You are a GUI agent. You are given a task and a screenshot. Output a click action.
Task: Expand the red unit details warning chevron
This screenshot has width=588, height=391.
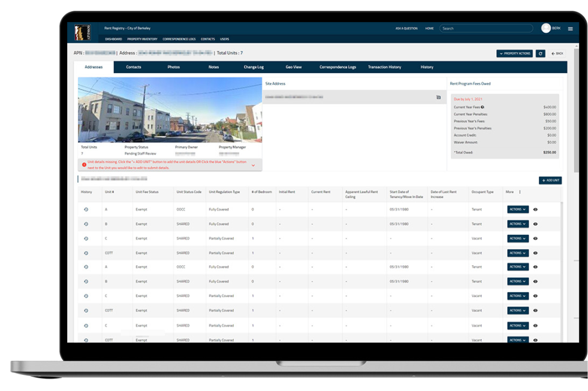tap(254, 165)
